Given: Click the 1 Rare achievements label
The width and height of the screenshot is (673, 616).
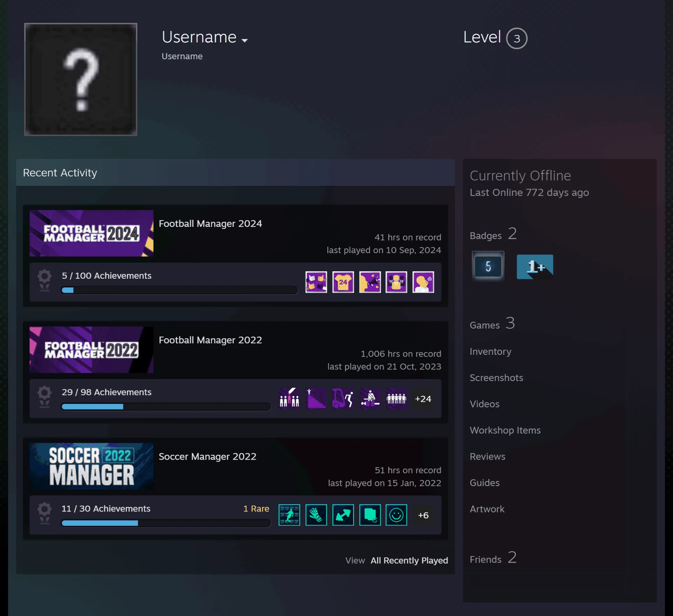Looking at the screenshot, I should coord(256,508).
